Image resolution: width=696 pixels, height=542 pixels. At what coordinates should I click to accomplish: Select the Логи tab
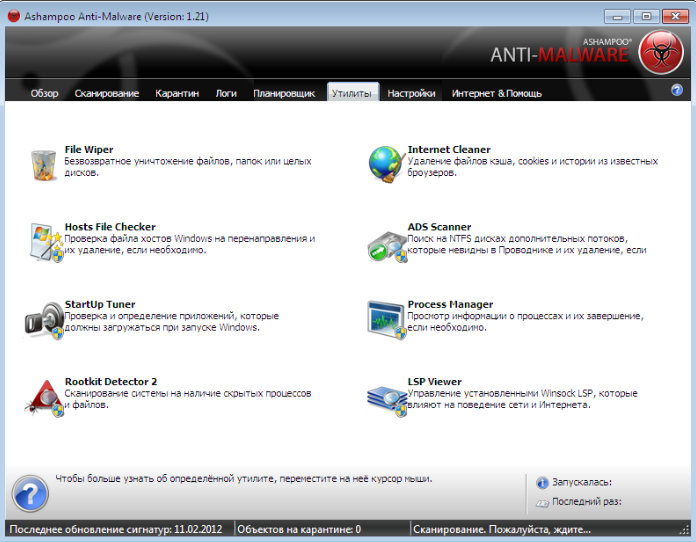[x=226, y=93]
